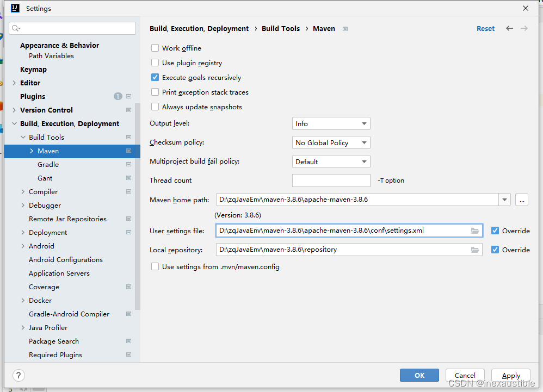Click the settings tree vertical scrollbar
Image resolution: width=543 pixels, height=392 pixels.
pyautogui.click(x=138, y=207)
